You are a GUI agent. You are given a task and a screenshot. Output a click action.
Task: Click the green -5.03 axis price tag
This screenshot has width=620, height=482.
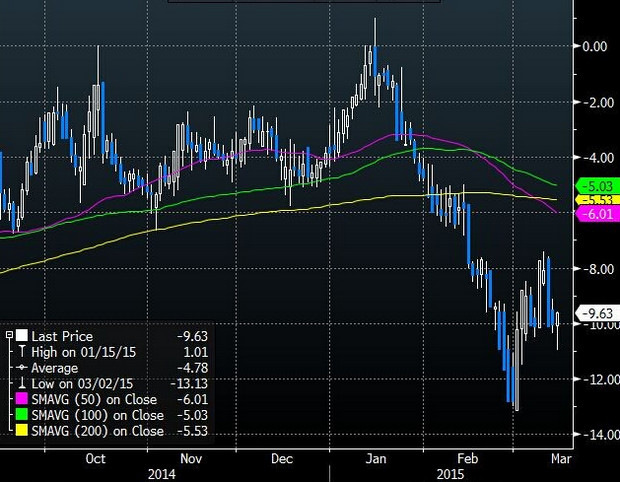pos(597,186)
